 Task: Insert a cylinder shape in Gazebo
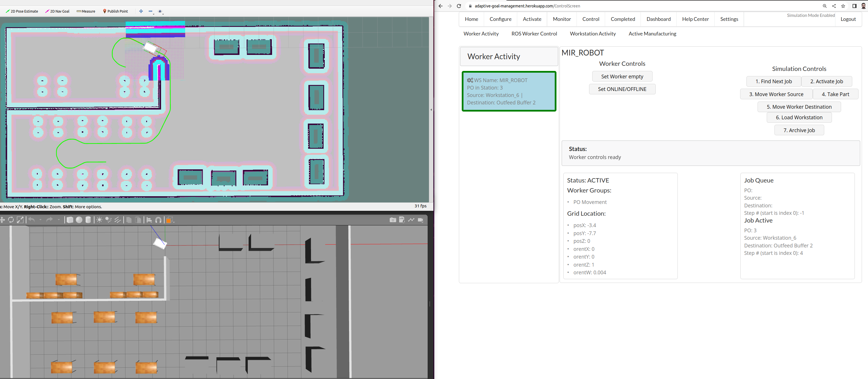pos(88,220)
